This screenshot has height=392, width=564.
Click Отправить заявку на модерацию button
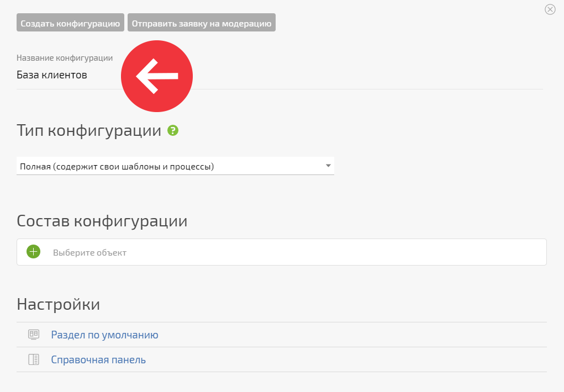[202, 23]
